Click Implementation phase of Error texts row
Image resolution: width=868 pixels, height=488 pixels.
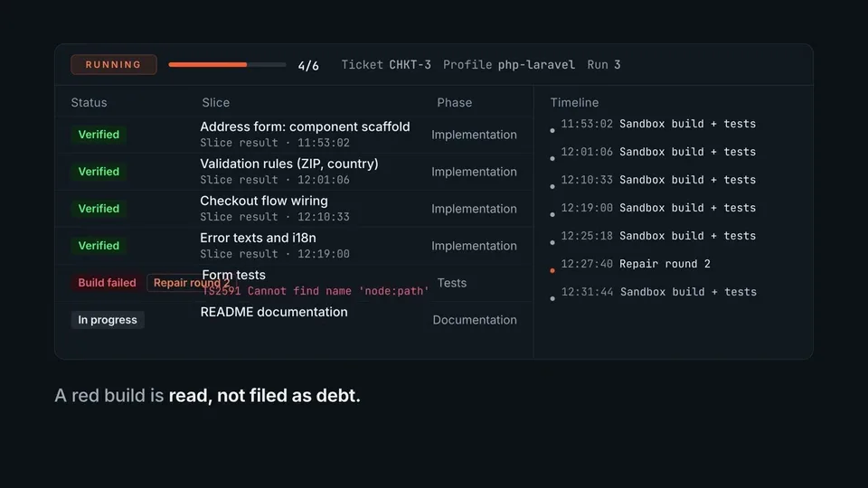click(x=474, y=246)
